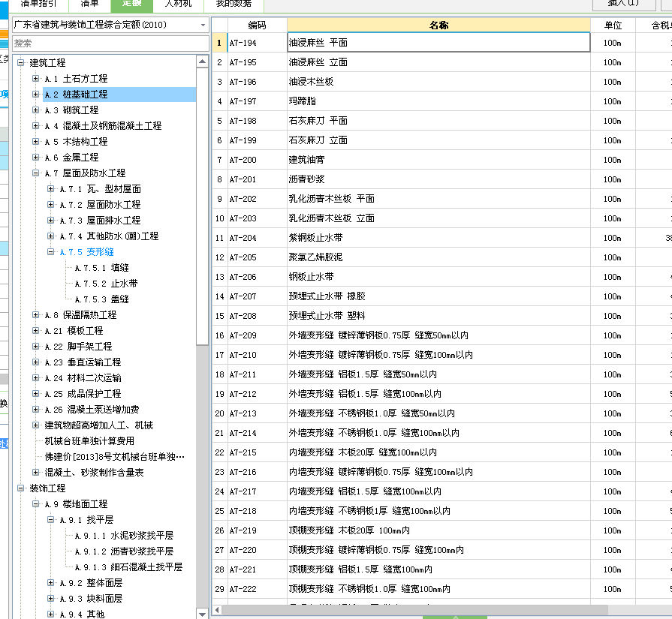Image resolution: width=672 pixels, height=619 pixels.
Task: Click tree scrollbar down arrow
Action: [x=202, y=614]
